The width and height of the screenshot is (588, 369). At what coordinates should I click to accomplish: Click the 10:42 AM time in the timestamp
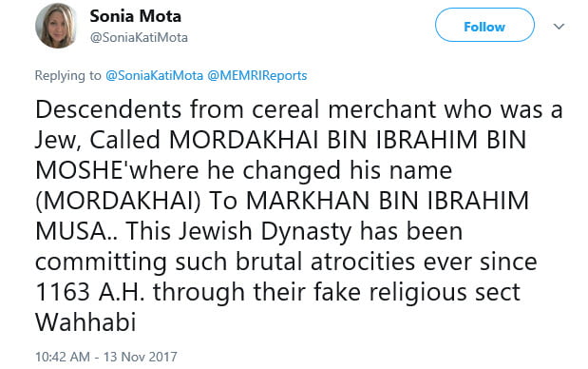pos(63,357)
